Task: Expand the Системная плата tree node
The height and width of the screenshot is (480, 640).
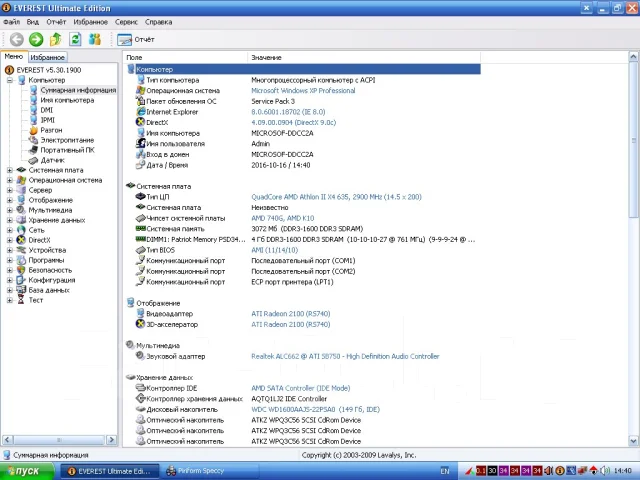Action: coord(10,170)
